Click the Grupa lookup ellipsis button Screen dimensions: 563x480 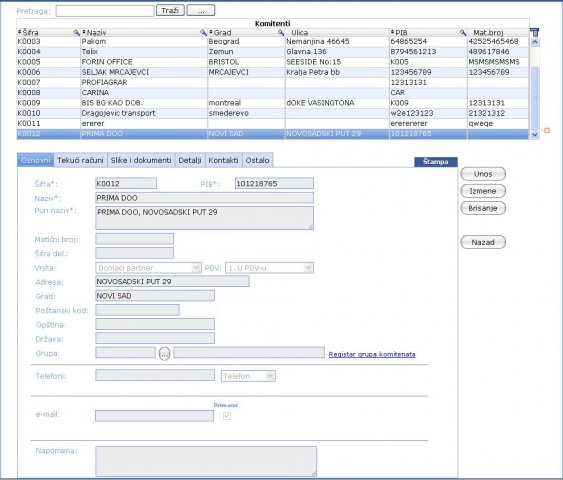click(x=164, y=354)
